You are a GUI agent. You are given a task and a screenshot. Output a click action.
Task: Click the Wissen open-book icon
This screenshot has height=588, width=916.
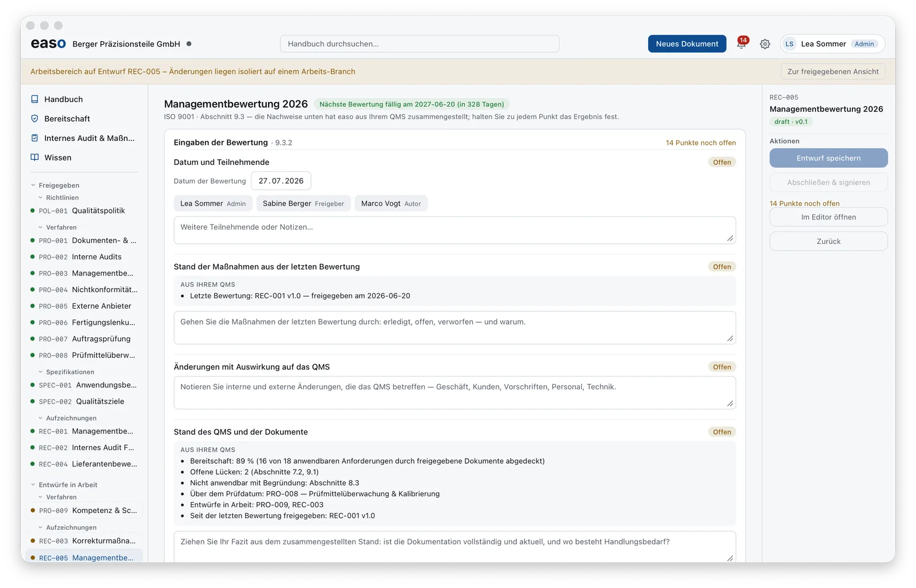35,157
